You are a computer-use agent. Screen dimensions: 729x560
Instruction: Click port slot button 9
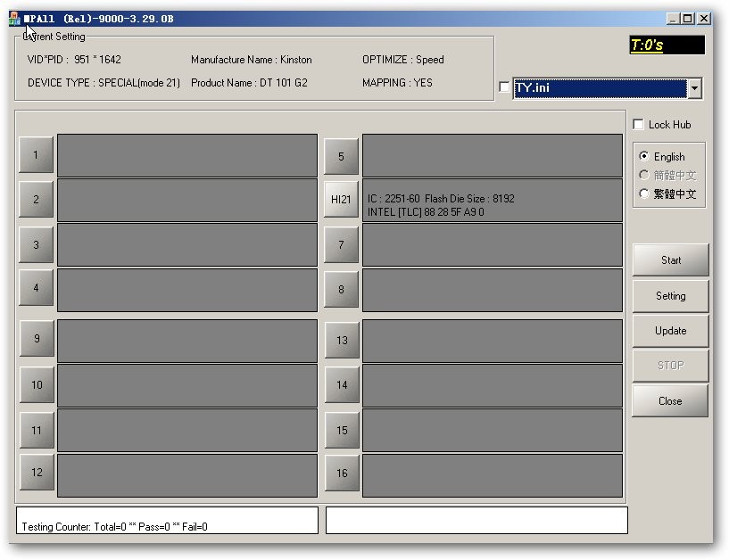pos(37,339)
